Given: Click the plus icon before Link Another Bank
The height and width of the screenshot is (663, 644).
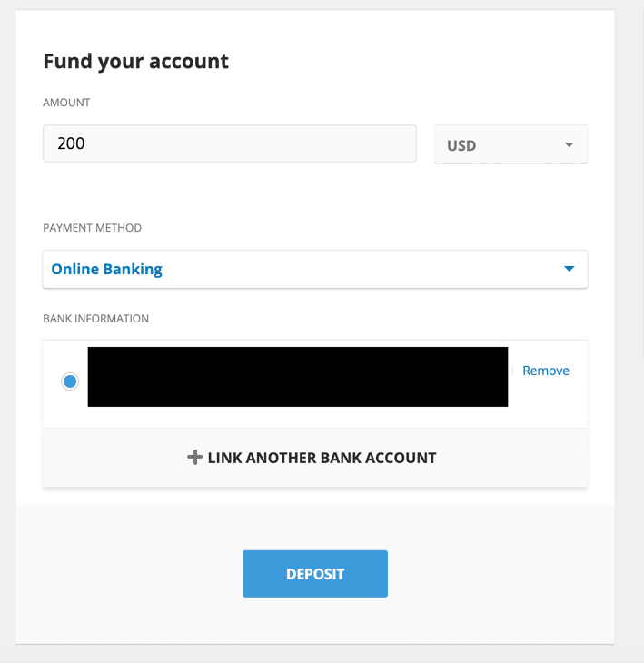Looking at the screenshot, I should click(194, 458).
